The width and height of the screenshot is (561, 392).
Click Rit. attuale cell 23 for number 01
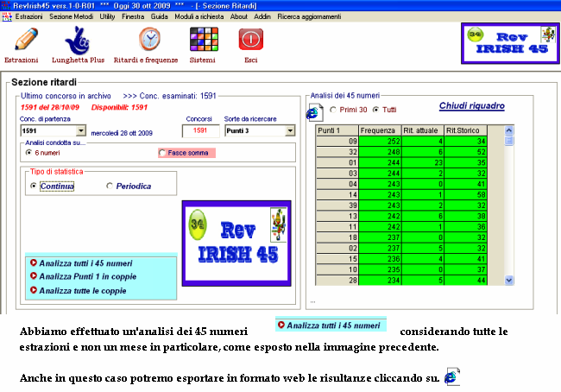pyautogui.click(x=423, y=162)
